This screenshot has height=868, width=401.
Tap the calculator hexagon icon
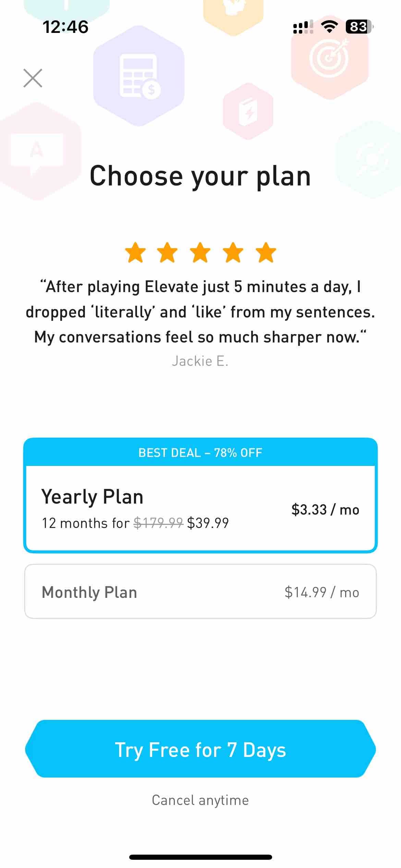(139, 76)
